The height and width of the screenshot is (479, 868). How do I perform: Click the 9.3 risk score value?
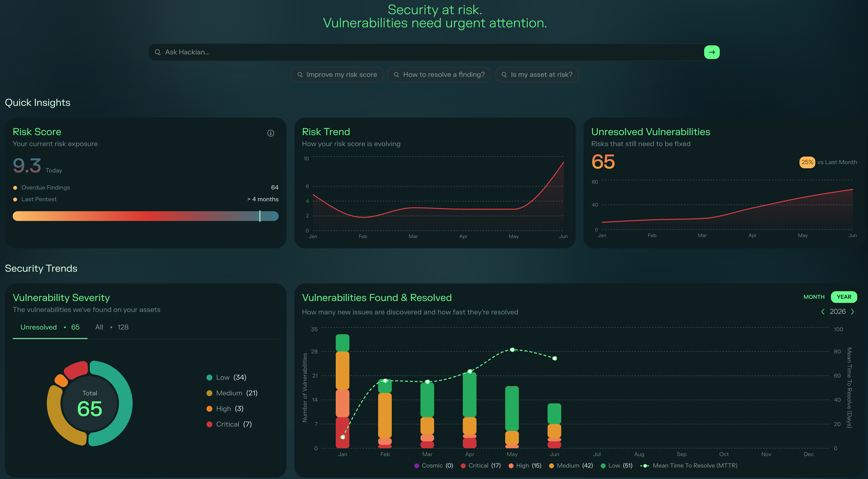point(27,166)
